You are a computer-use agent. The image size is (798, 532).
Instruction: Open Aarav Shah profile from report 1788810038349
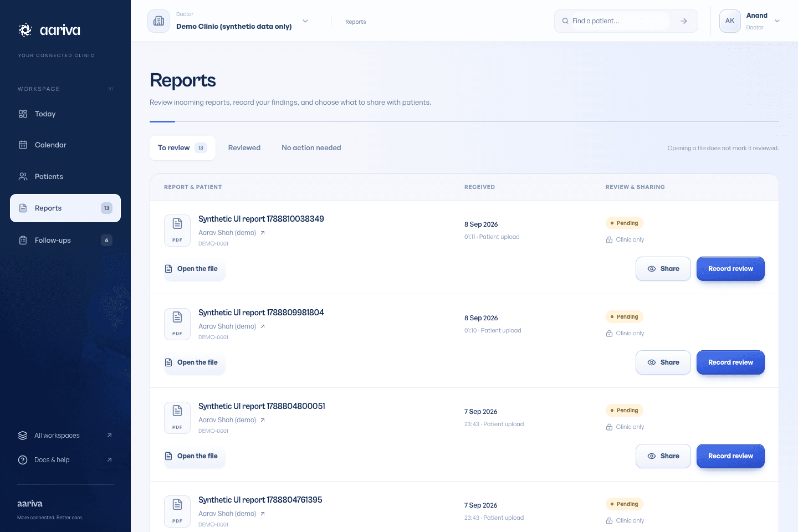click(x=232, y=233)
